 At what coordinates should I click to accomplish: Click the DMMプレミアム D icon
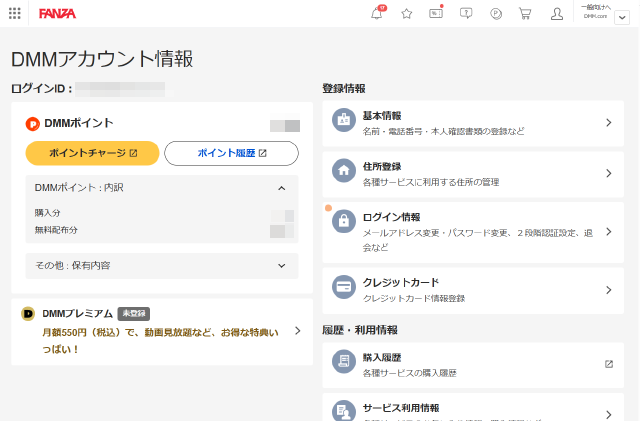click(x=28, y=314)
